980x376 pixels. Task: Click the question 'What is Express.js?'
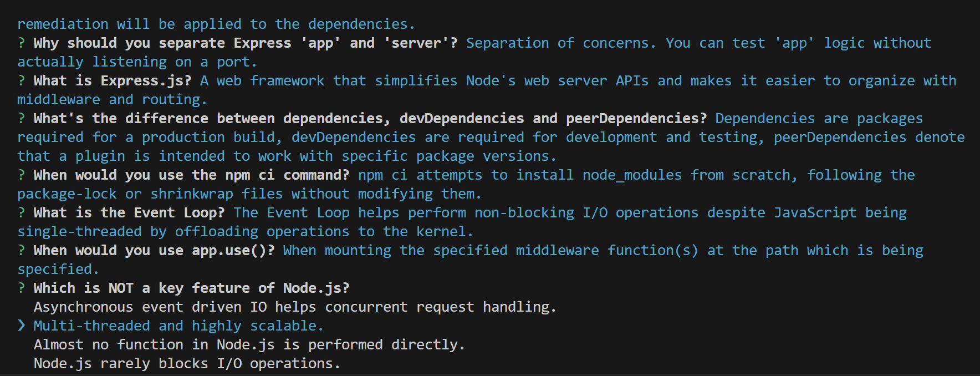(112, 81)
